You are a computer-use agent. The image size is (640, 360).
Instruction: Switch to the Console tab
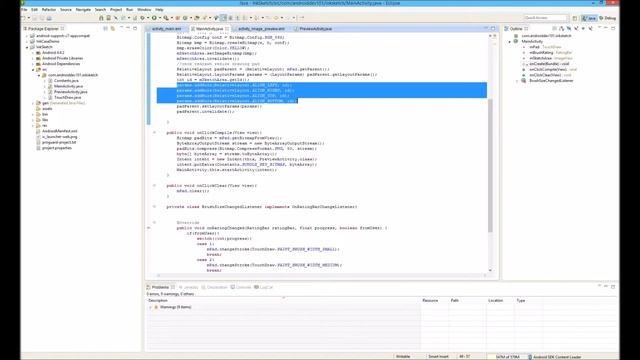click(x=241, y=287)
